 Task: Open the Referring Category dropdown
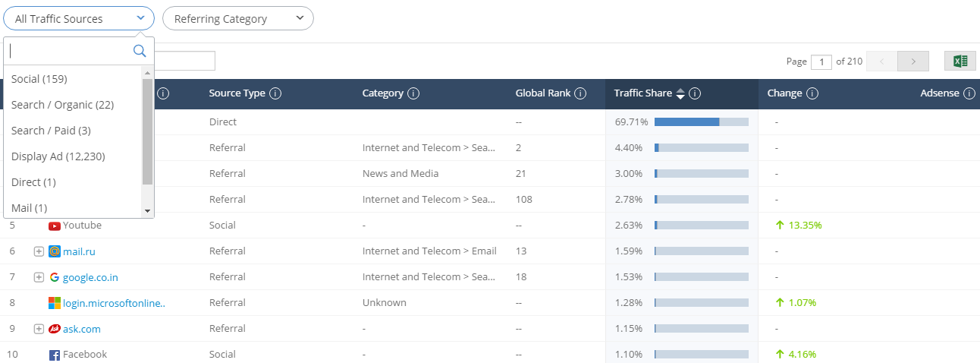(238, 19)
